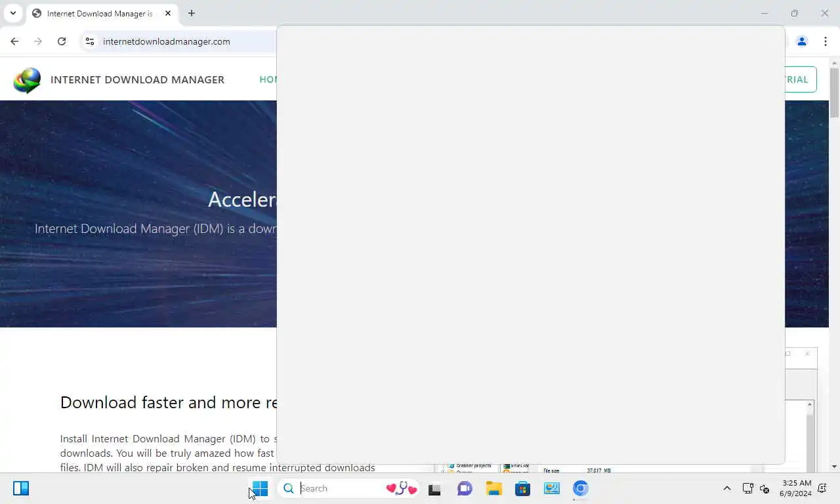The height and width of the screenshot is (504, 840).
Task: Select the Internet Download Manager tab
Action: (101, 14)
